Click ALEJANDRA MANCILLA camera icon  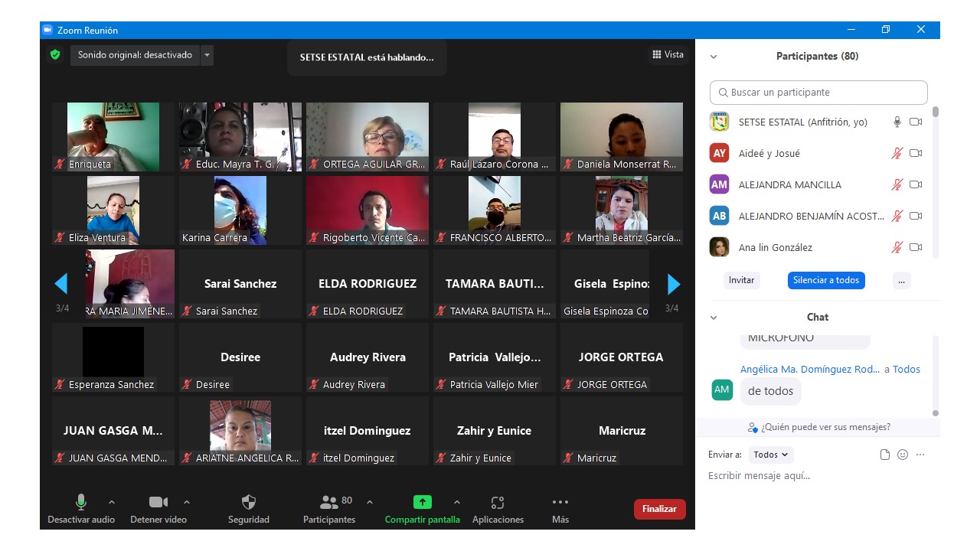pos(916,184)
